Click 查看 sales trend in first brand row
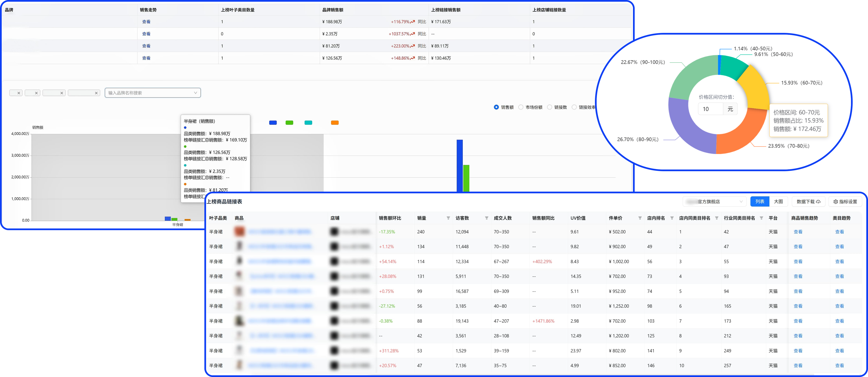The width and height of the screenshot is (868, 377). (146, 22)
